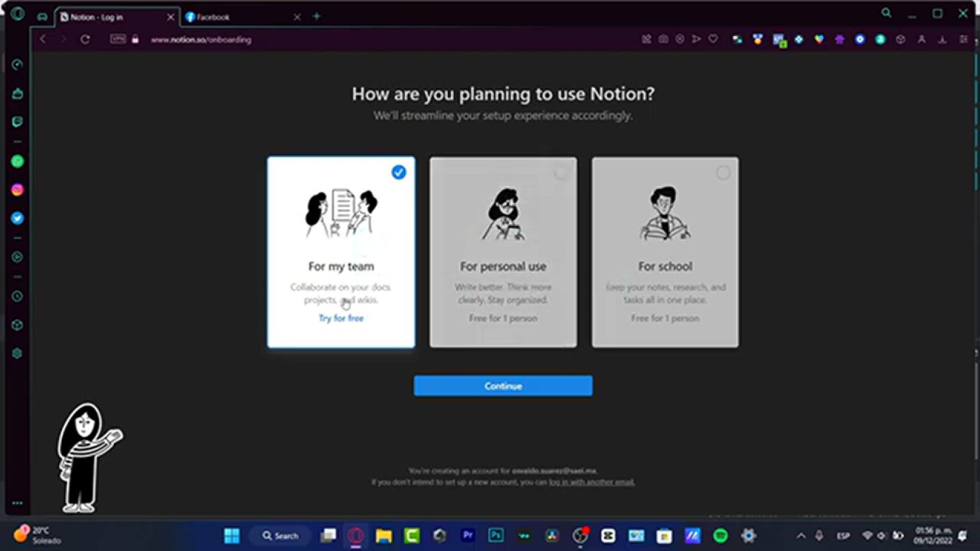The width and height of the screenshot is (980, 551).
Task: Open the Player icon in the sidebar
Action: tap(17, 257)
